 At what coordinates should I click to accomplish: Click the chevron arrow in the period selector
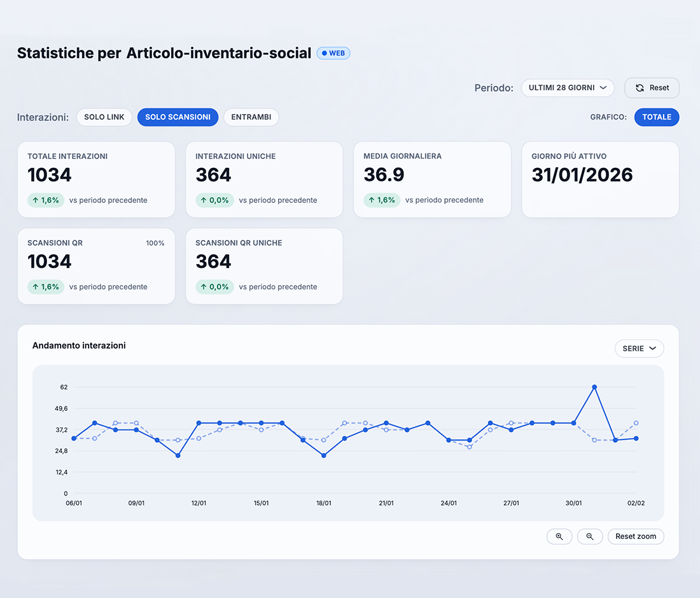(603, 88)
